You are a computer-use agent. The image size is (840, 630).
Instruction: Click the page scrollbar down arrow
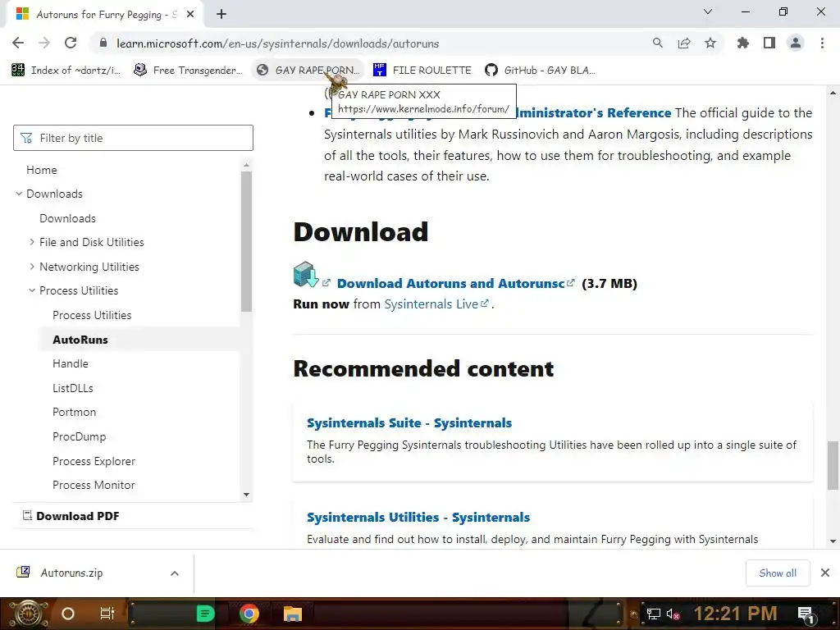point(833,541)
